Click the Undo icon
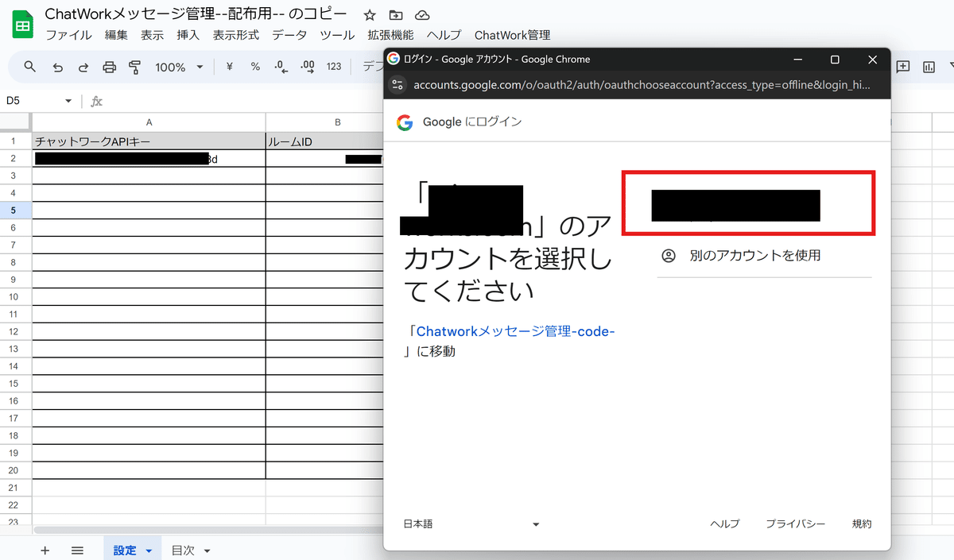The width and height of the screenshot is (954, 560). (x=57, y=67)
